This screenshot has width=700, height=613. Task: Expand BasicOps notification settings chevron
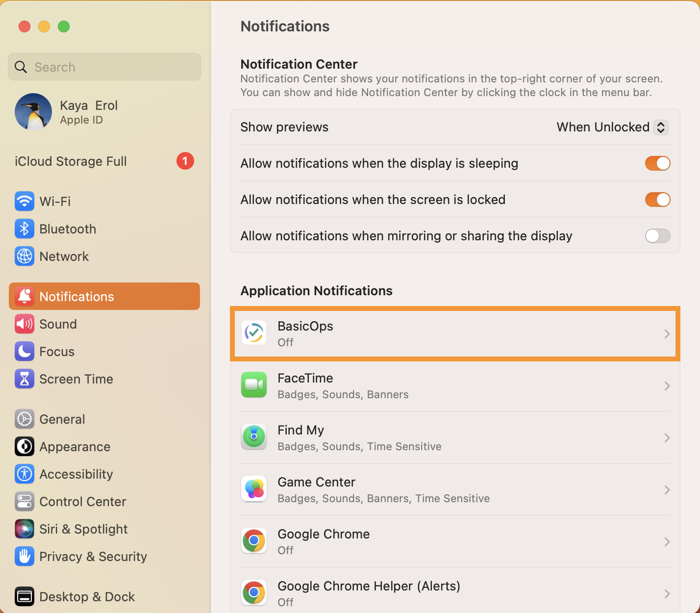(x=667, y=334)
